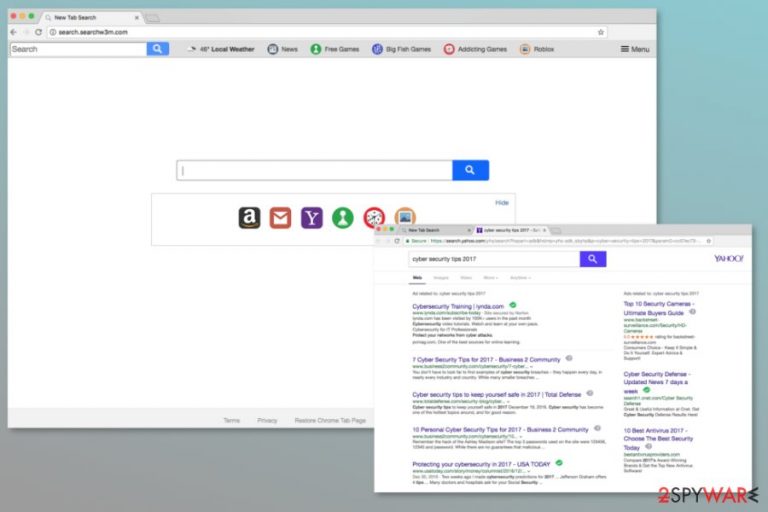Close the New Tab Search tab in main window
The height and width of the screenshot is (512, 768).
(137, 18)
